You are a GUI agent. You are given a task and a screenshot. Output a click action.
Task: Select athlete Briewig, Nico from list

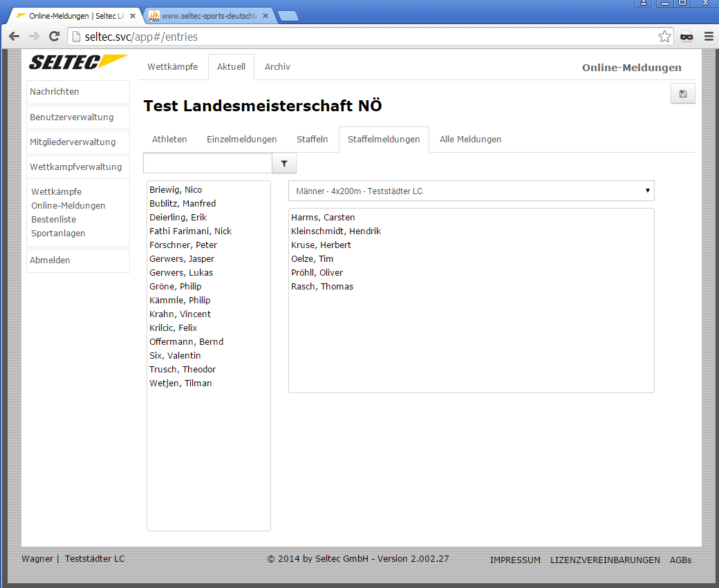176,190
